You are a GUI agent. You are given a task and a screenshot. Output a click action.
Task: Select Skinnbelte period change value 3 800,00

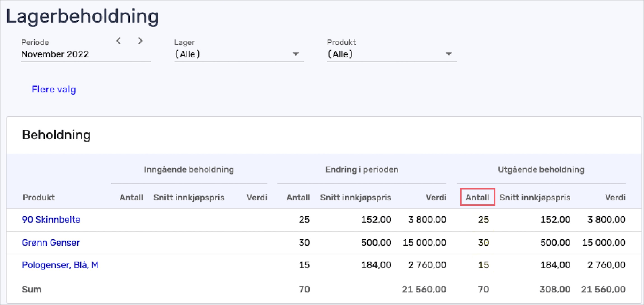coord(427,220)
